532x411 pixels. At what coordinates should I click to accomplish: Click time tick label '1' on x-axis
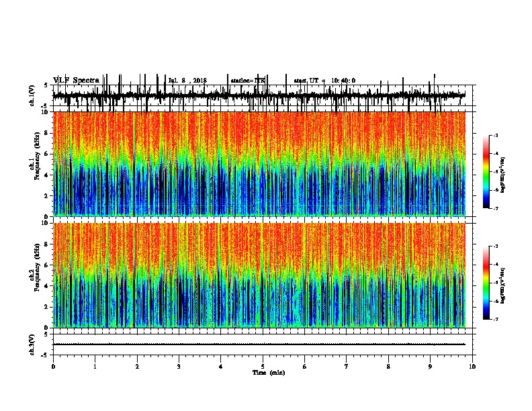[x=95, y=367]
